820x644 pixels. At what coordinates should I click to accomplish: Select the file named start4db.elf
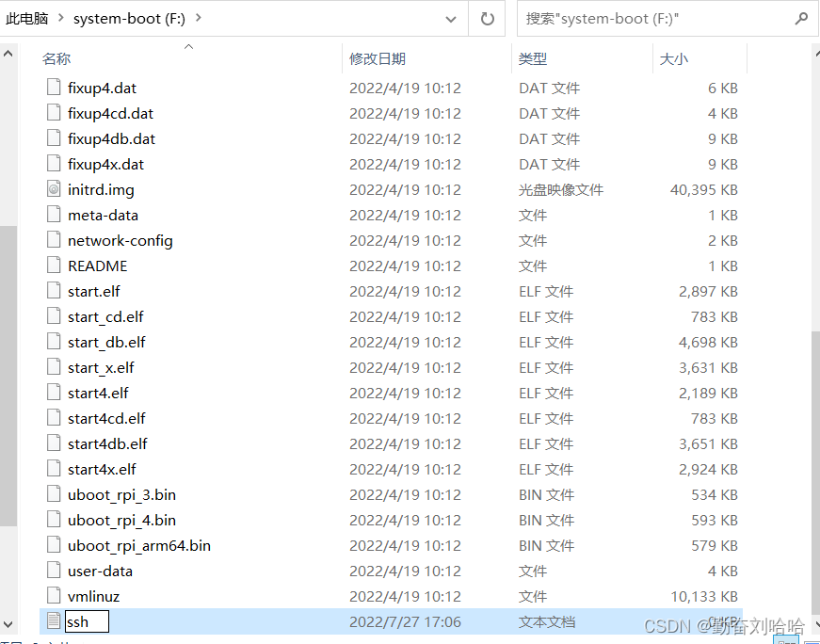[x=107, y=443]
